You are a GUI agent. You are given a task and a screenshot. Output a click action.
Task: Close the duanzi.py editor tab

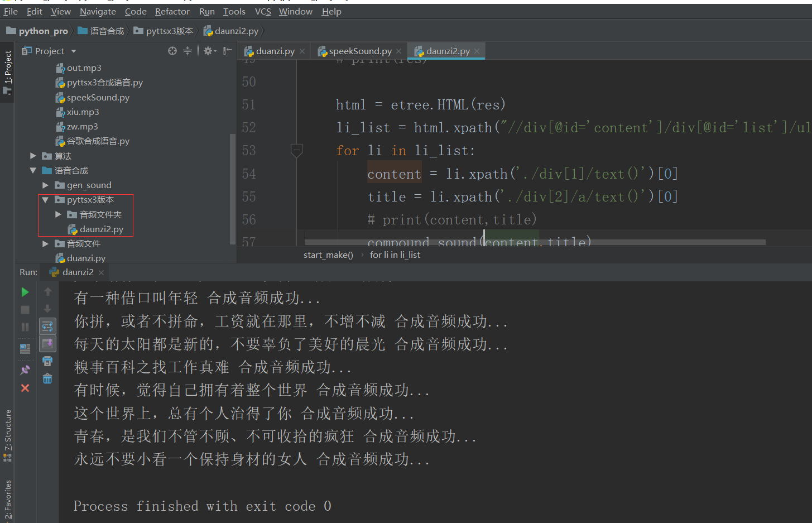(x=302, y=51)
